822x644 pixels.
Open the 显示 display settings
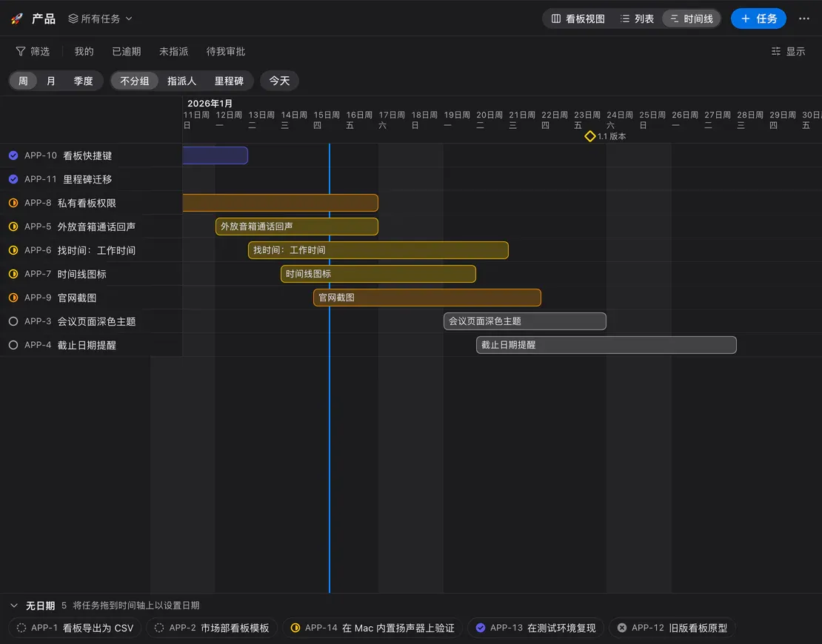788,51
